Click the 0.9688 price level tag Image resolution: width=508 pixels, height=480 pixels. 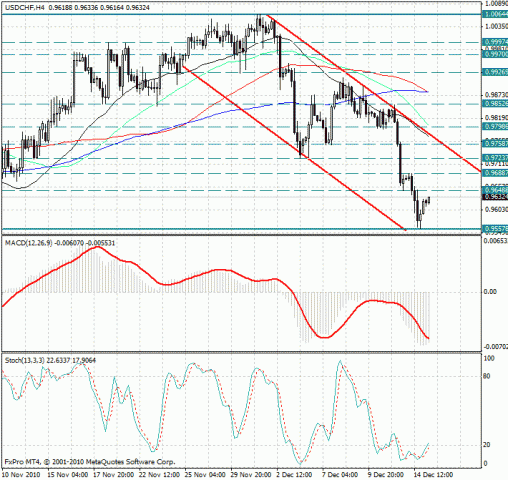click(x=495, y=173)
